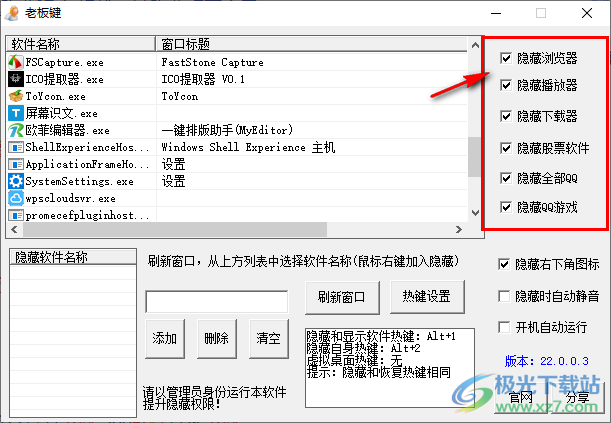The height and width of the screenshot is (423, 611).
Task: Click the right arrow of the horizontal scrollbar
Action: coord(459,229)
